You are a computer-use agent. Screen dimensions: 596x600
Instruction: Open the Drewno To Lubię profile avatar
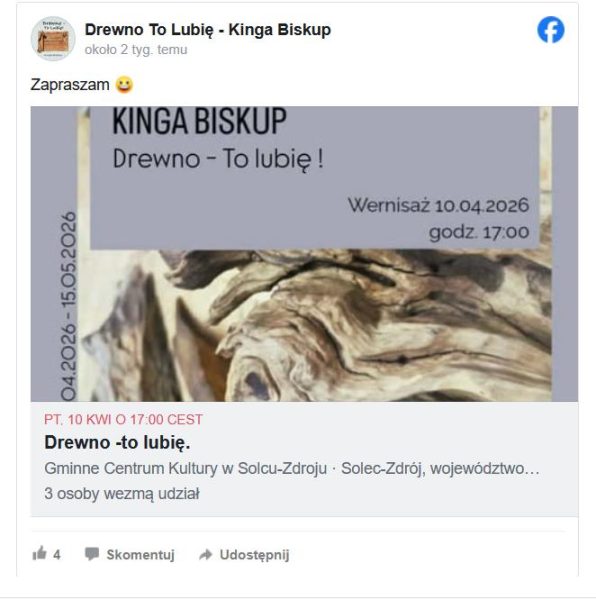click(53, 39)
